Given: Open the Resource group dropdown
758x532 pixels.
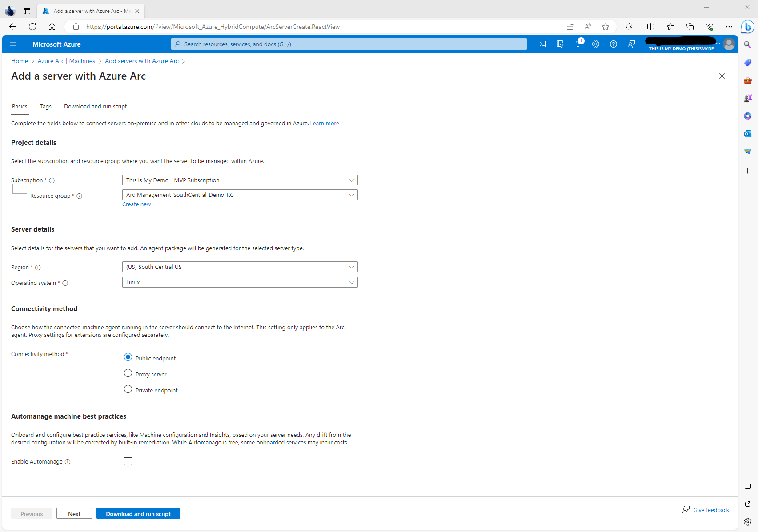Looking at the screenshot, I should tap(240, 195).
